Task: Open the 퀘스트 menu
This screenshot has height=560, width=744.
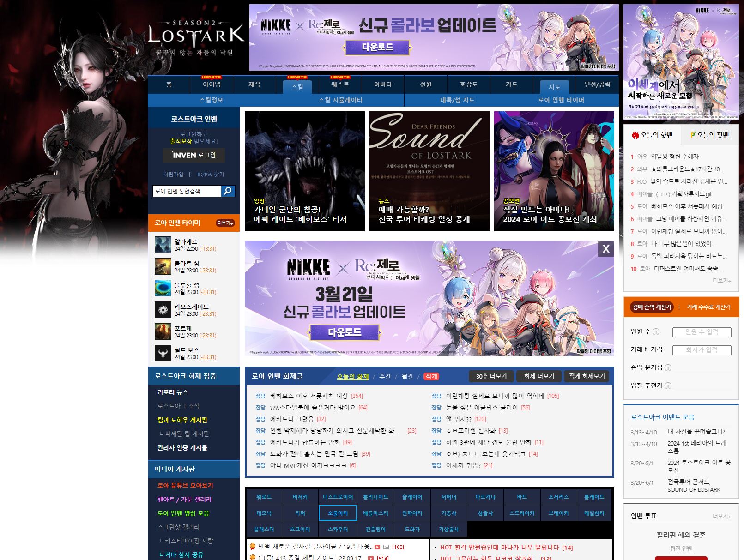Action: coord(340,84)
